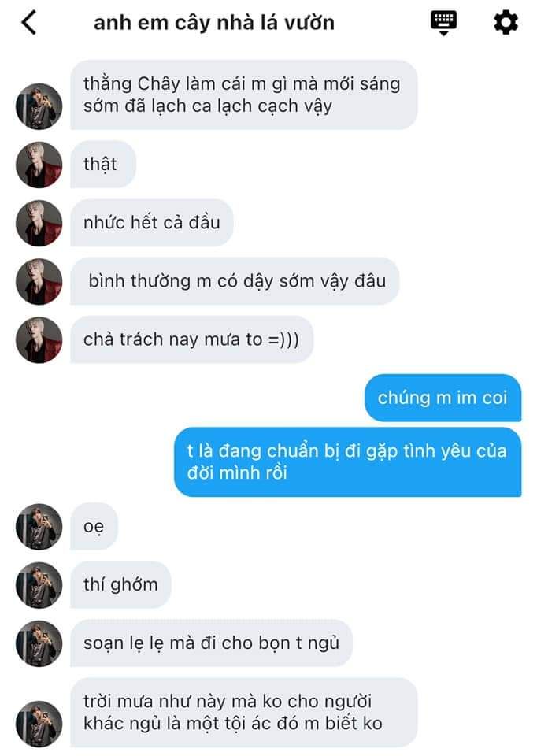Screen dimensions: 537x756
Task: Hide keyboard with the keyboard icon
Action: point(443,23)
